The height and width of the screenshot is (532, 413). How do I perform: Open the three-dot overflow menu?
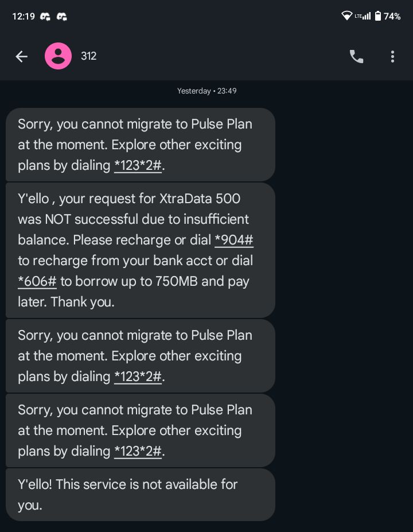pyautogui.click(x=392, y=56)
